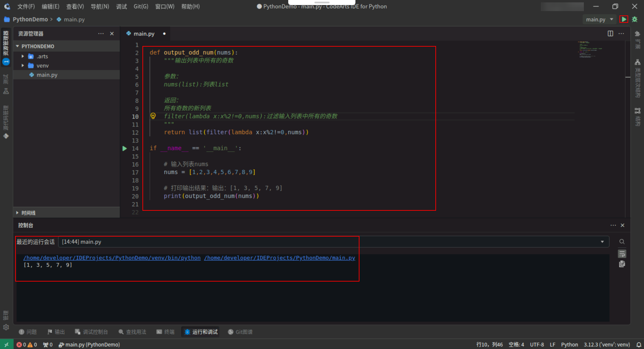The height and width of the screenshot is (349, 644).
Task: Select interpreter 3.12.3 ('venv': venv)
Action: 607,345
